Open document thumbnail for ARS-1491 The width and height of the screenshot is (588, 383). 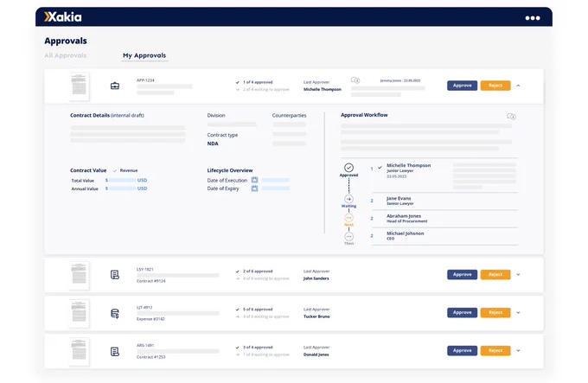[79, 352]
